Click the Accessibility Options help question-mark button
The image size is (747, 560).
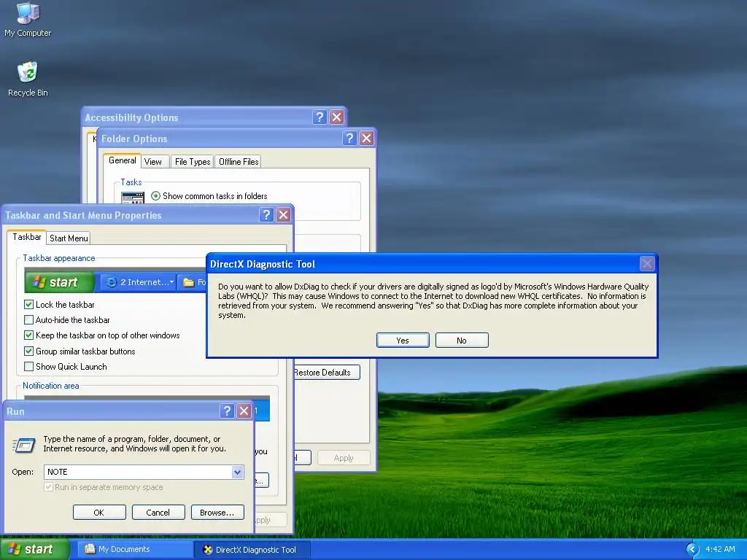click(320, 117)
